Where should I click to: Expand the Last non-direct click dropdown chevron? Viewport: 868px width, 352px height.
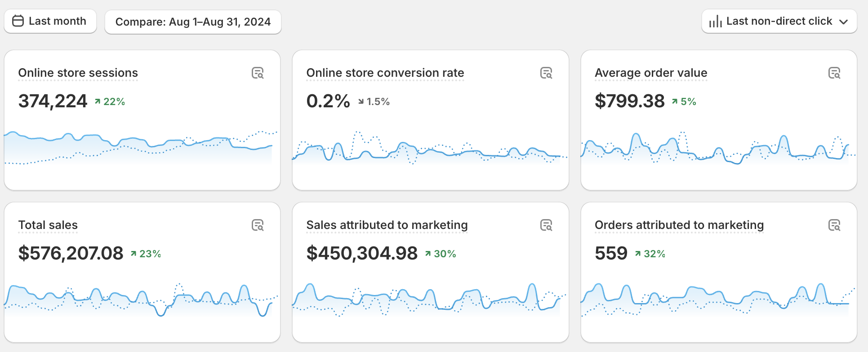click(843, 22)
